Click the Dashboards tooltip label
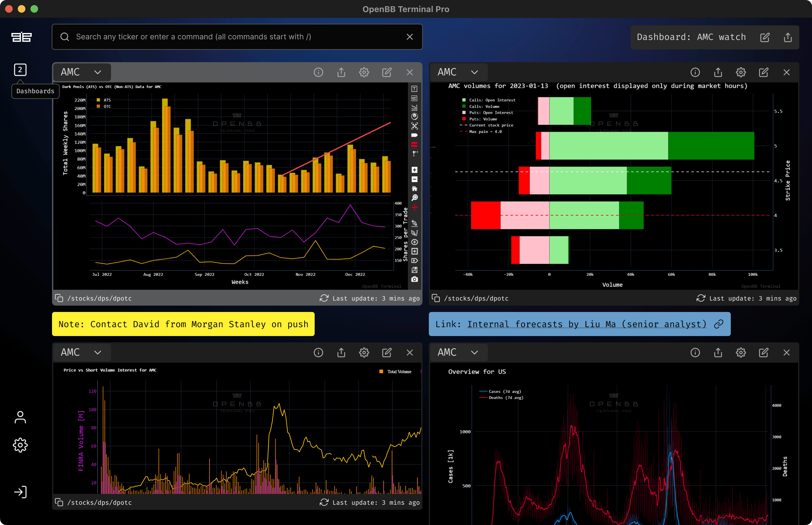Viewport: 812px width, 525px height. coord(36,91)
